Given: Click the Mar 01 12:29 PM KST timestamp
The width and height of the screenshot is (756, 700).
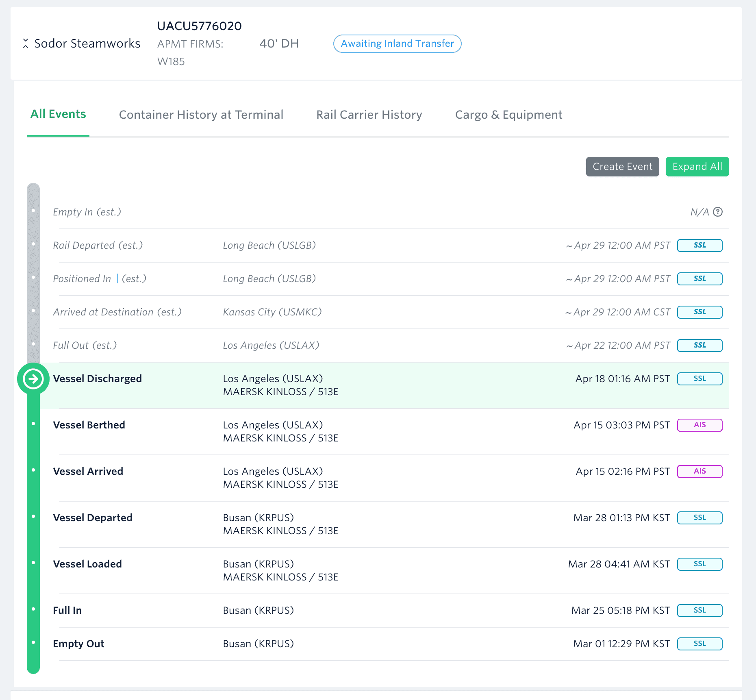Looking at the screenshot, I should [x=621, y=644].
